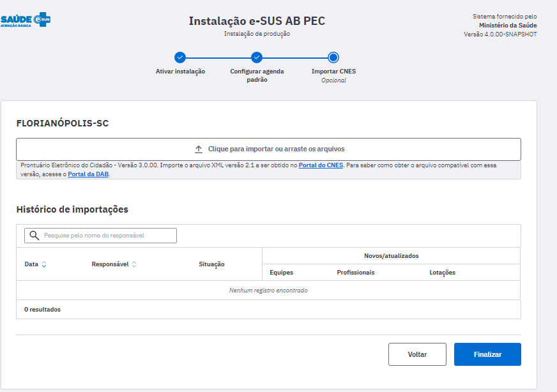The width and height of the screenshot is (557, 392).
Task: Click the file import drop zone
Action: [268, 149]
